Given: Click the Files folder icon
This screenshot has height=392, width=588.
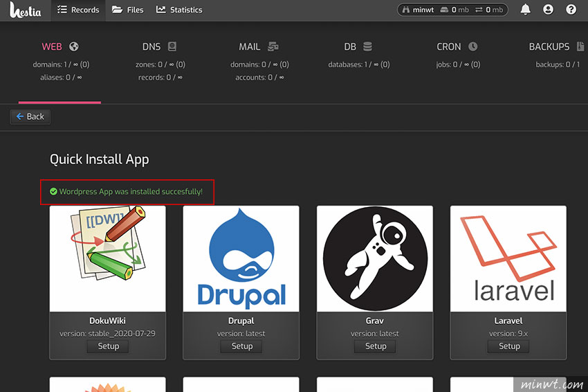Looking at the screenshot, I should pos(117,10).
